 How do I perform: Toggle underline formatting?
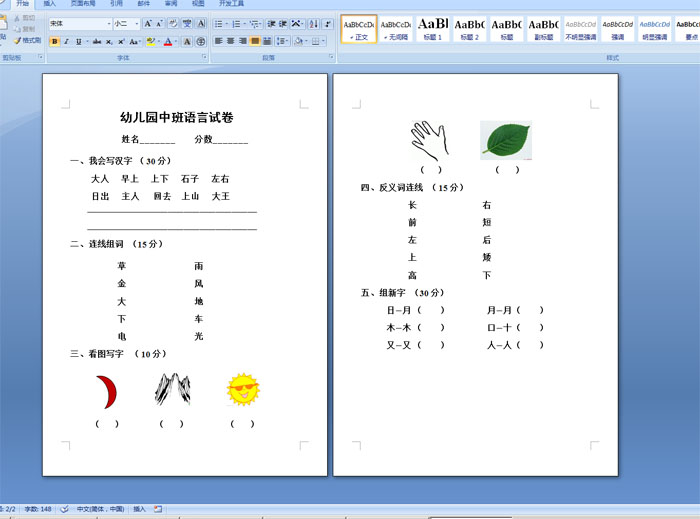pyautogui.click(x=79, y=42)
